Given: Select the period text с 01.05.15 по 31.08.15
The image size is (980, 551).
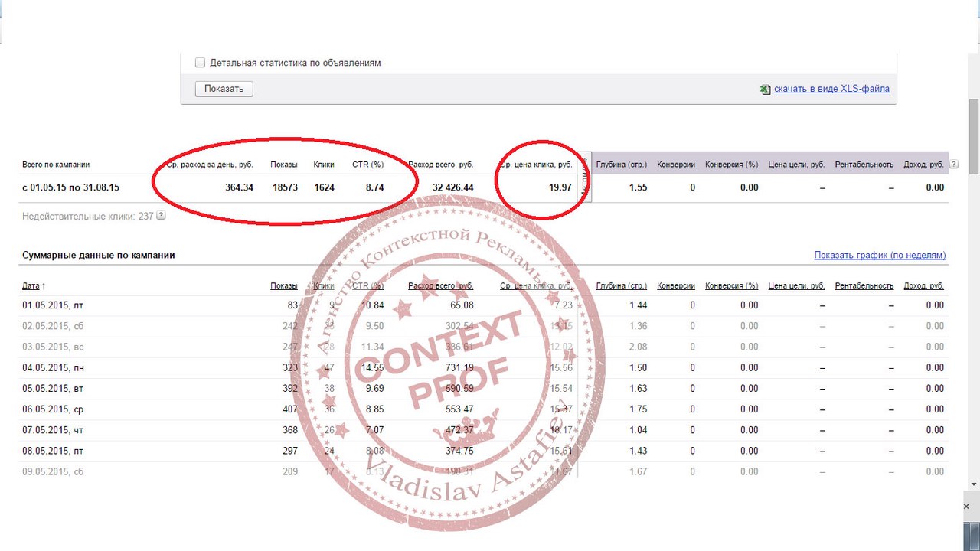Looking at the screenshot, I should 70,187.
